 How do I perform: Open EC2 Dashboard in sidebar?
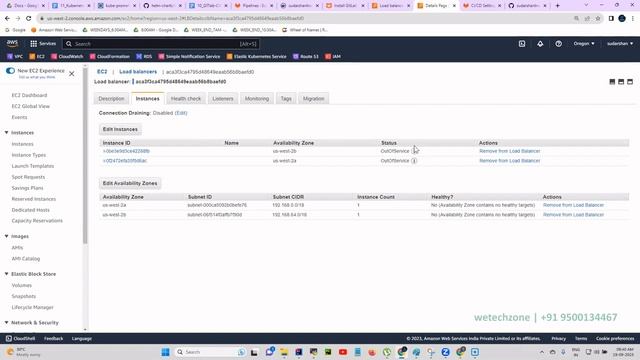pos(29,95)
